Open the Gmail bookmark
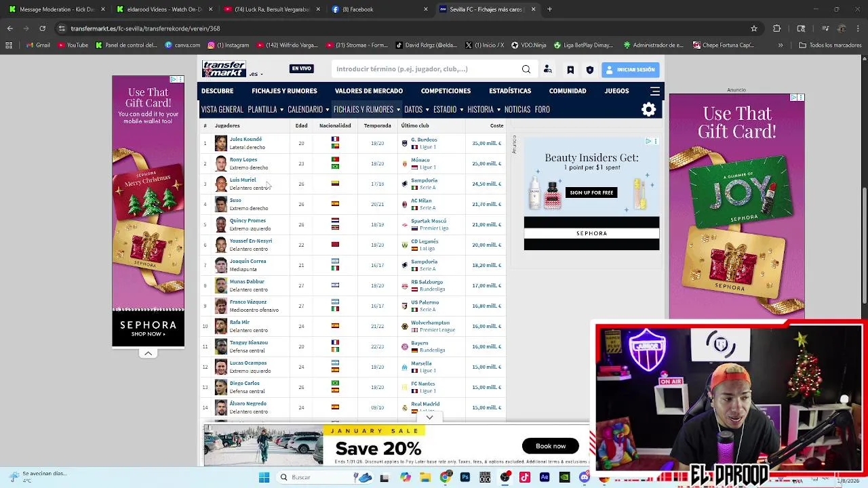Image resolution: width=868 pixels, height=488 pixels. tap(38, 45)
